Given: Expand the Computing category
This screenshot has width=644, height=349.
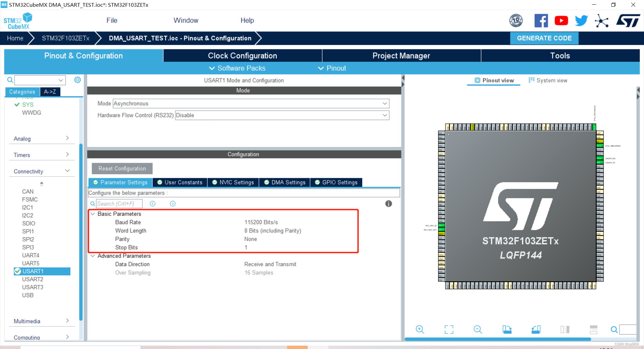Looking at the screenshot, I should (42, 337).
